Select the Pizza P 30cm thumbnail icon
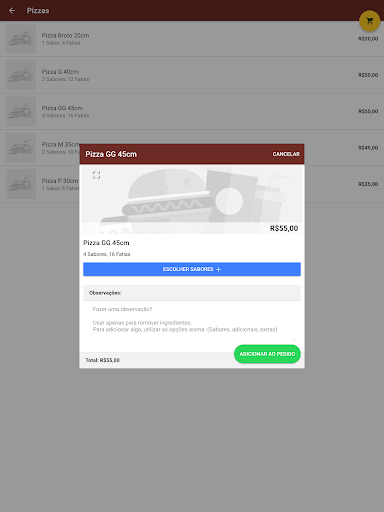The height and width of the screenshot is (512, 384). coord(21,184)
